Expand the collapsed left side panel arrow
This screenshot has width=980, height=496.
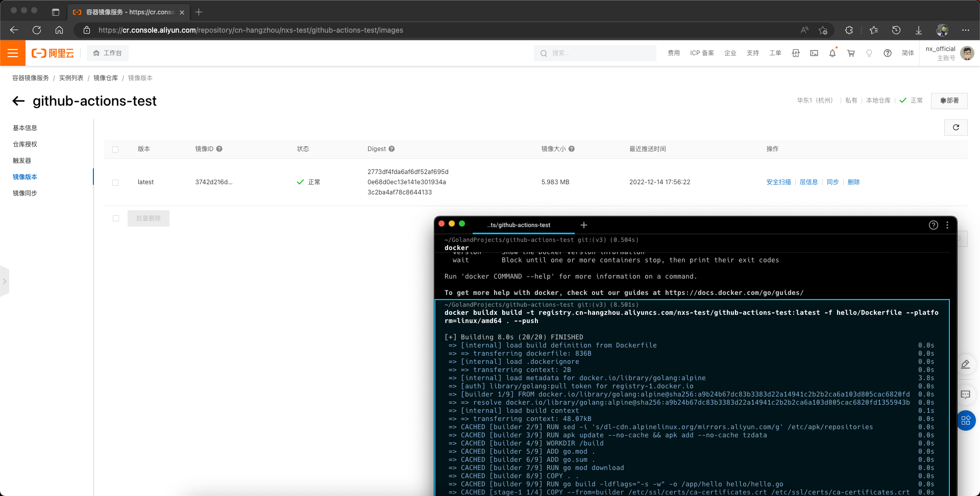coord(5,281)
